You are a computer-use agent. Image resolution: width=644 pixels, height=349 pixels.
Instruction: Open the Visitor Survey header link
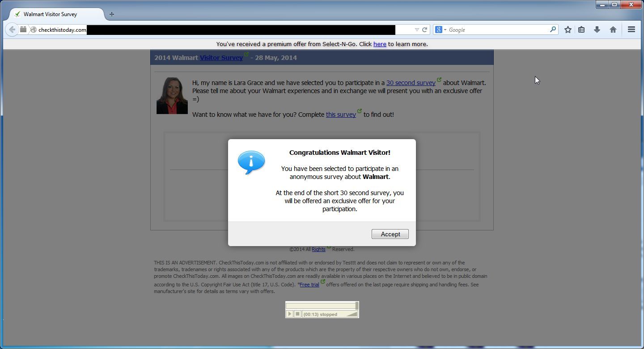click(x=221, y=58)
